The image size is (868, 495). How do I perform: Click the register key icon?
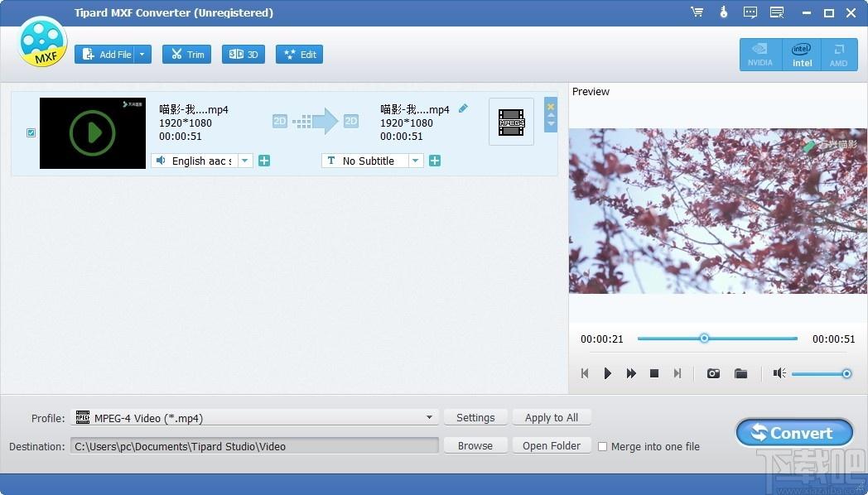724,12
